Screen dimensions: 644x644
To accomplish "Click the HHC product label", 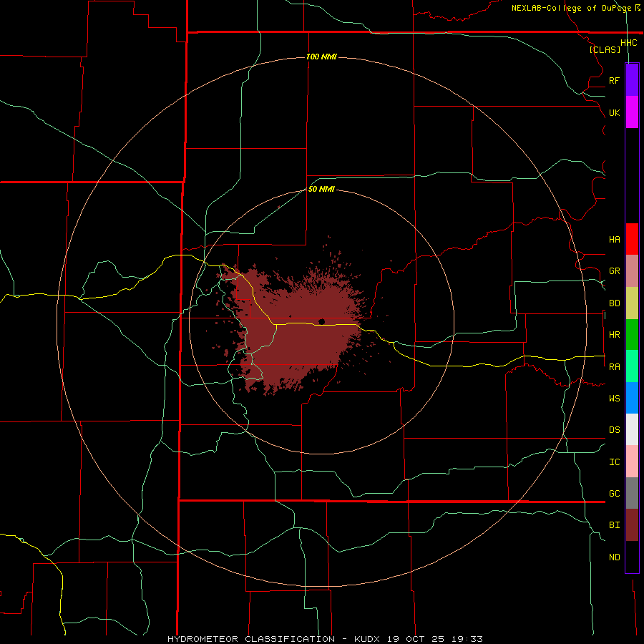I will coord(628,43).
